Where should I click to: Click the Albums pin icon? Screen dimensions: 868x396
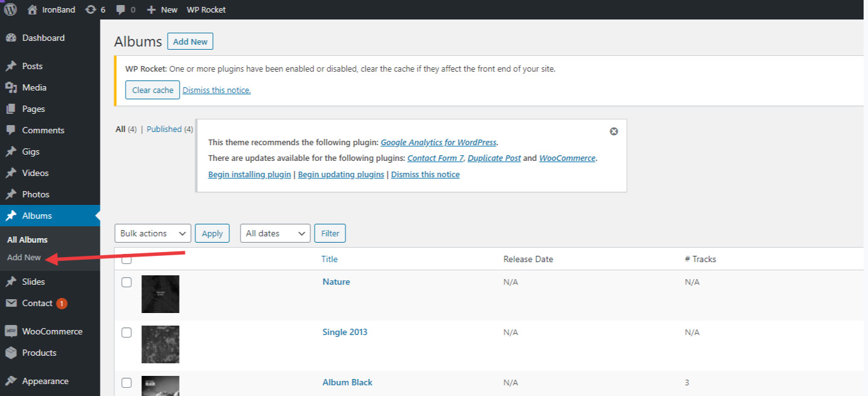11,216
